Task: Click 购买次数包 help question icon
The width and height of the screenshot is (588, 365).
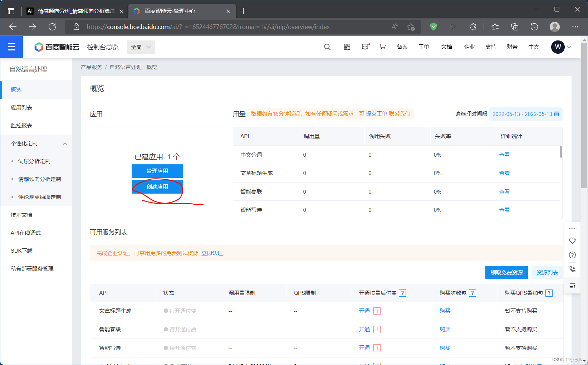Action: [472, 293]
